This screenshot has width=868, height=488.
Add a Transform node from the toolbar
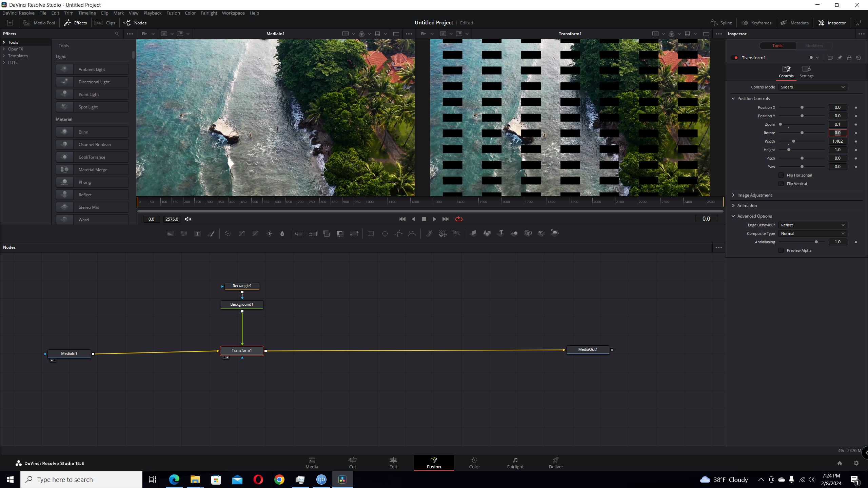point(354,233)
